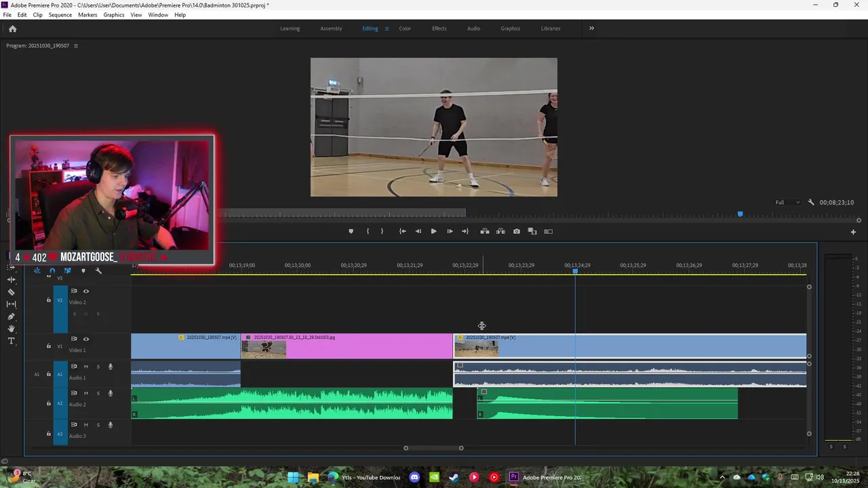
Task: Play the program monitor video
Action: [x=433, y=231]
